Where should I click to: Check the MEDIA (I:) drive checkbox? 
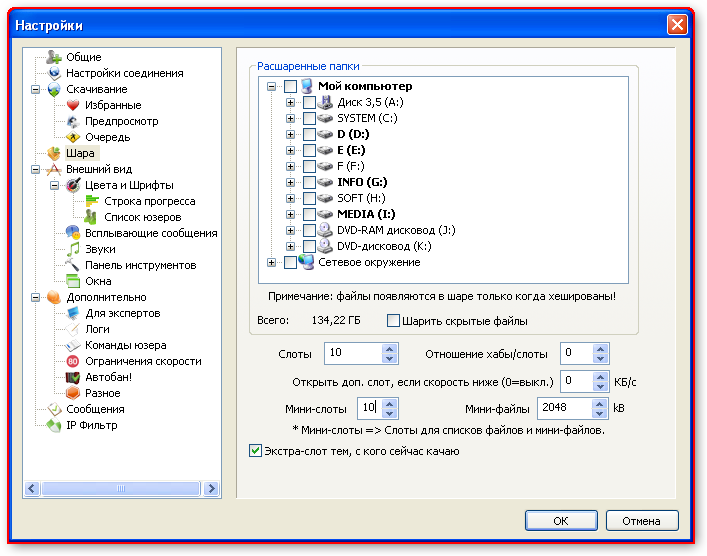309,214
